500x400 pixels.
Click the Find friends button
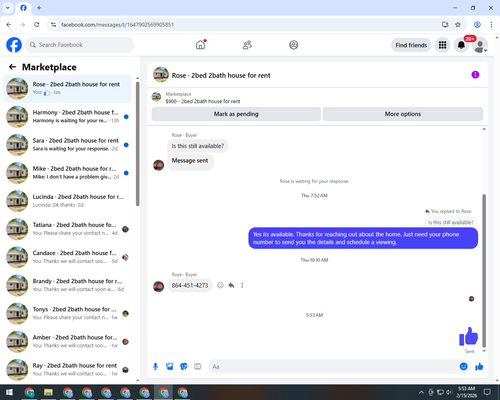tap(411, 45)
